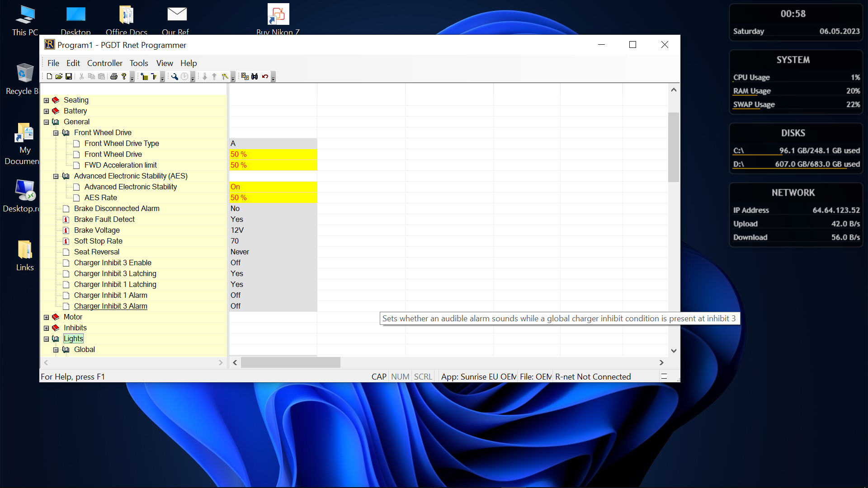Click the Open file folder icon
Screen dimensions: 868x488
click(59, 76)
